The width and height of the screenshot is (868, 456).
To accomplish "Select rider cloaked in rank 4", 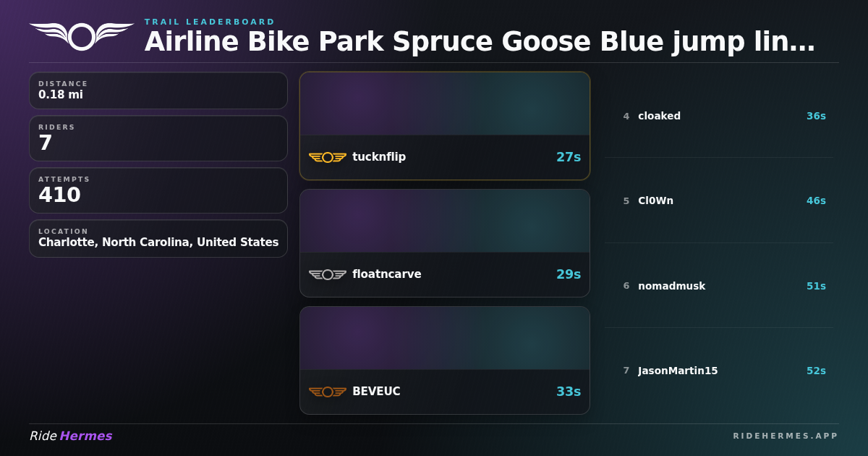I will coord(659,116).
